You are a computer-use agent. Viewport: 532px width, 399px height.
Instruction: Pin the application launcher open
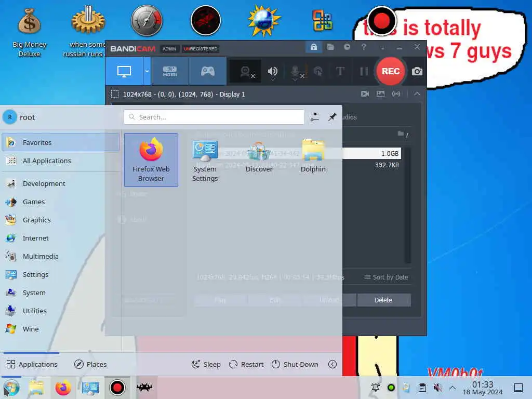click(x=332, y=117)
